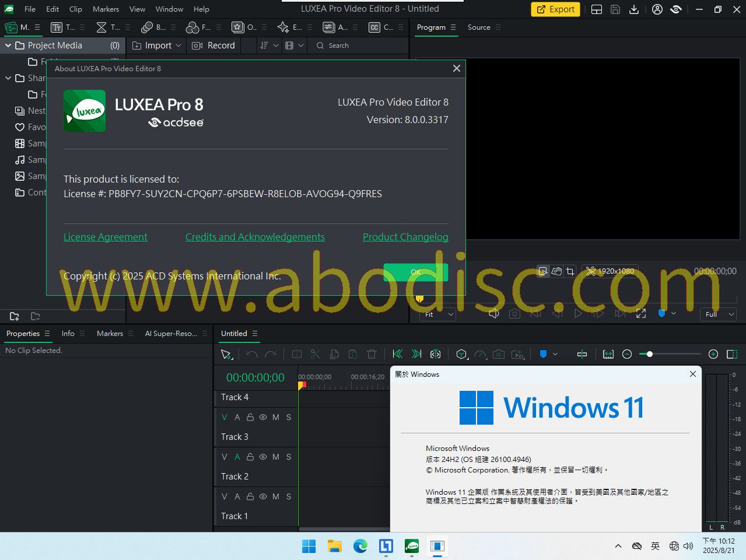Click the trash Delete icon in timeline
This screenshot has height=560, width=746.
pyautogui.click(x=372, y=354)
